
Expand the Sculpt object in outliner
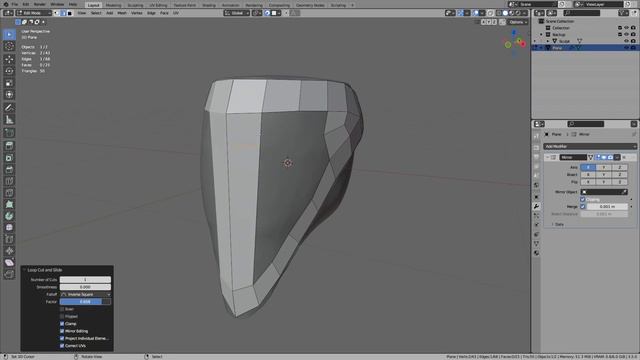point(548,41)
